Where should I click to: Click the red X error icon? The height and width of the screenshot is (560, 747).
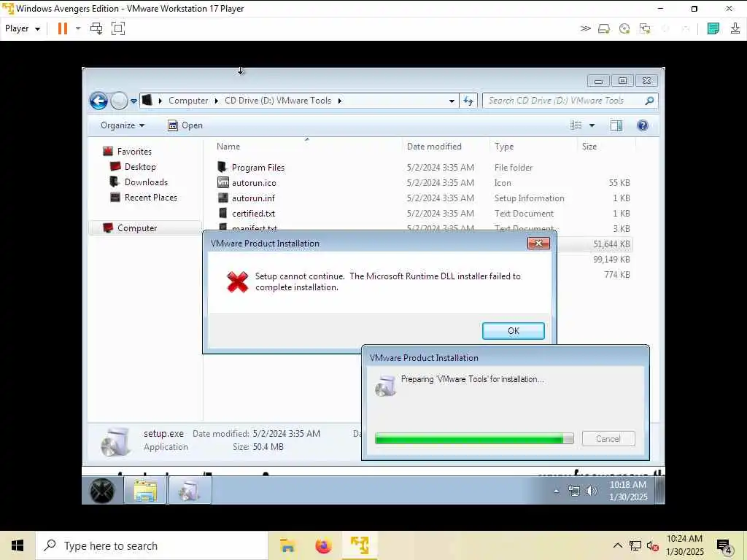click(x=237, y=282)
